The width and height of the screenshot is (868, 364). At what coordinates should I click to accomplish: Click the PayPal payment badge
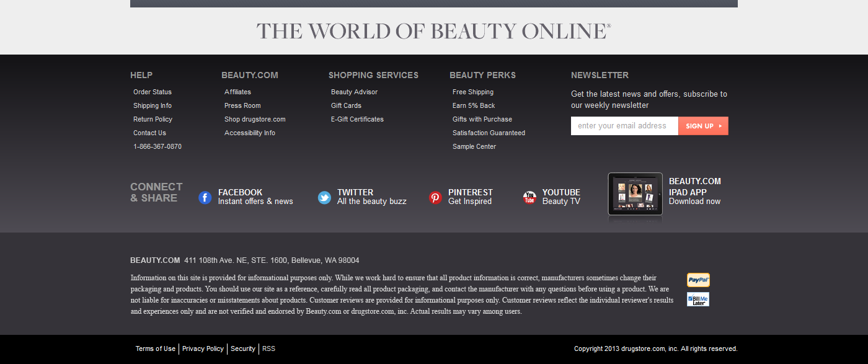698,280
